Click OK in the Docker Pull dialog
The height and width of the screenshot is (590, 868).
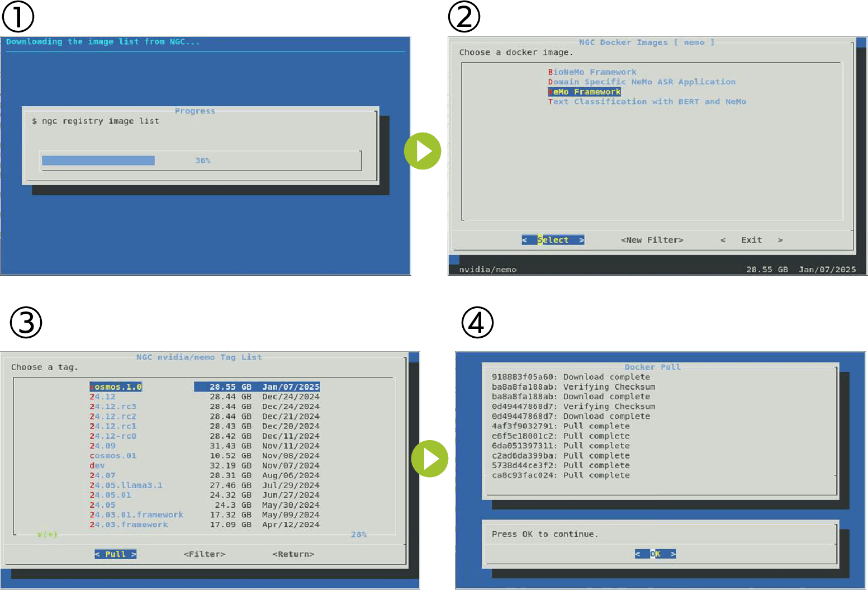[x=655, y=554]
